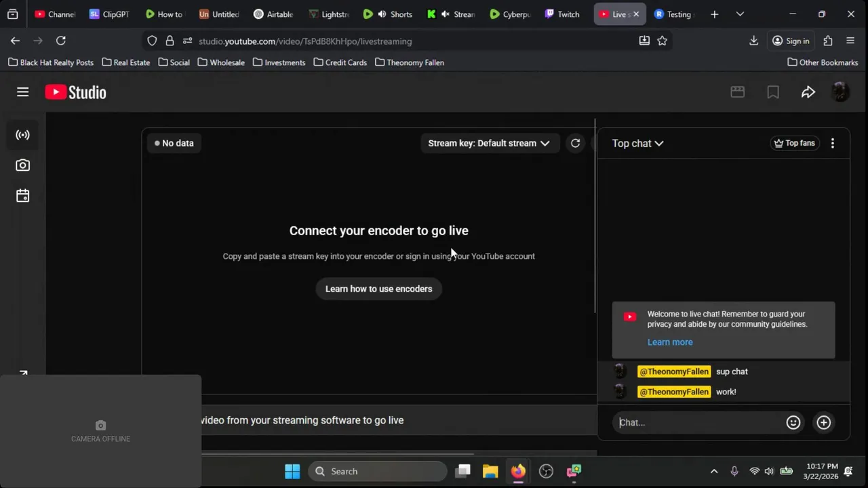
Task: Click the Sign in button in Firefox
Action: click(791, 41)
